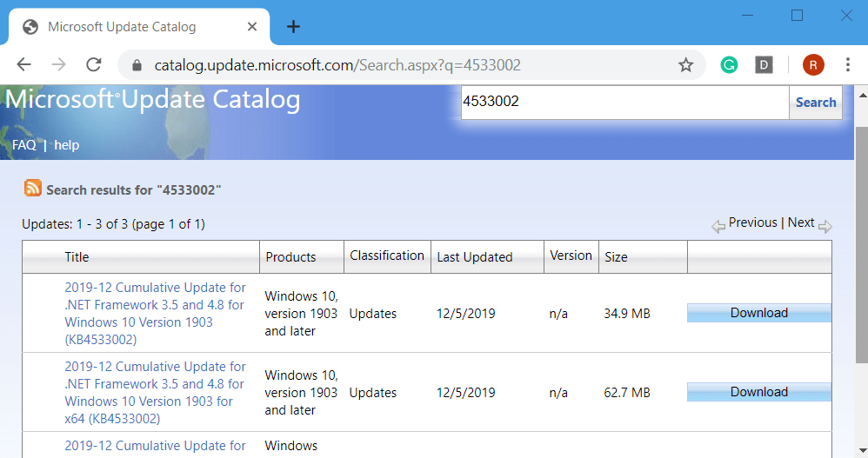Open Chrome three-dot menu
868x458 pixels.
[x=847, y=64]
